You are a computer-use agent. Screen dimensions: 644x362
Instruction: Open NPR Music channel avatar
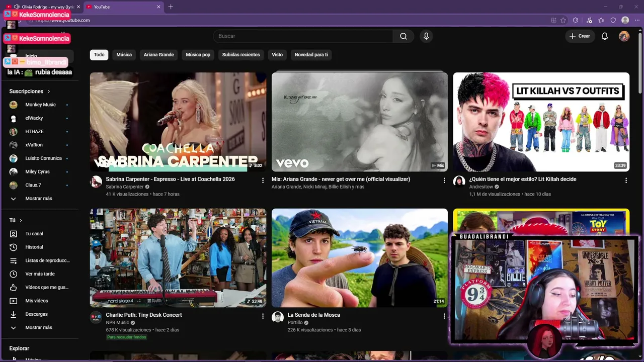(96, 317)
